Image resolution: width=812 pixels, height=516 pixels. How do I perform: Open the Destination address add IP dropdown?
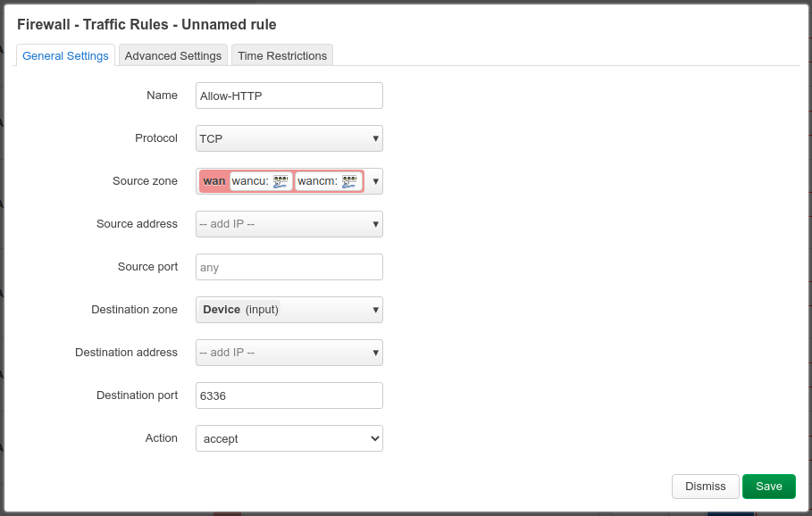tap(289, 353)
